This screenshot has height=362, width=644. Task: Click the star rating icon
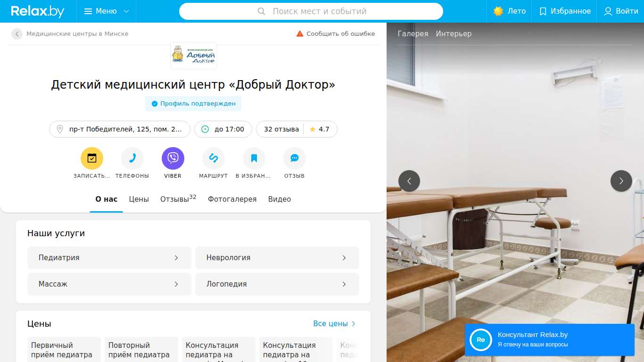pos(313,129)
